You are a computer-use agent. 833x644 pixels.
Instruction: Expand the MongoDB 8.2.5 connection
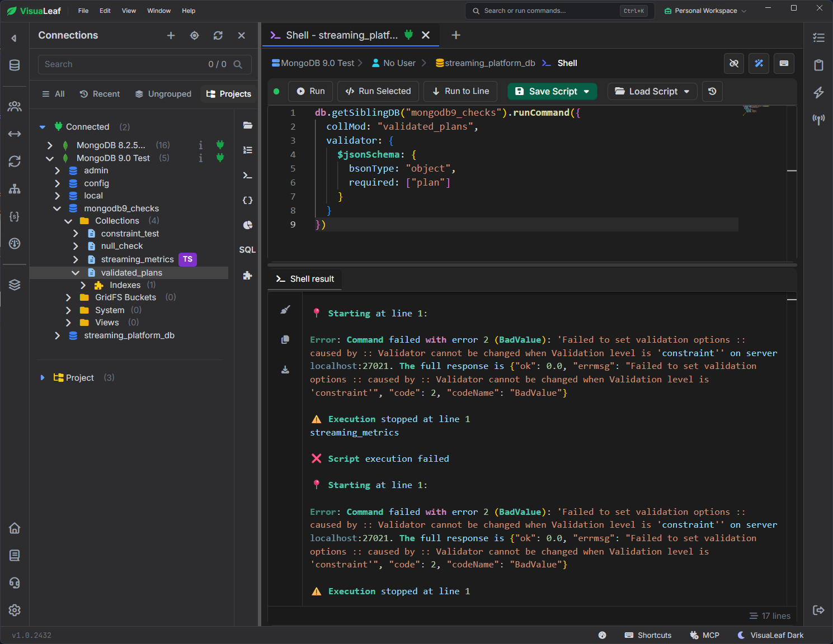click(x=50, y=145)
